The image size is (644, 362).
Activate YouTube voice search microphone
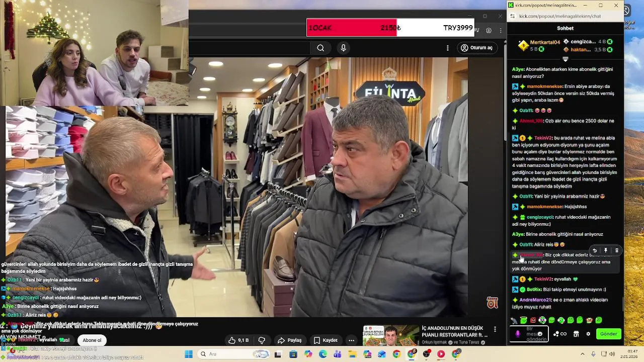(343, 48)
